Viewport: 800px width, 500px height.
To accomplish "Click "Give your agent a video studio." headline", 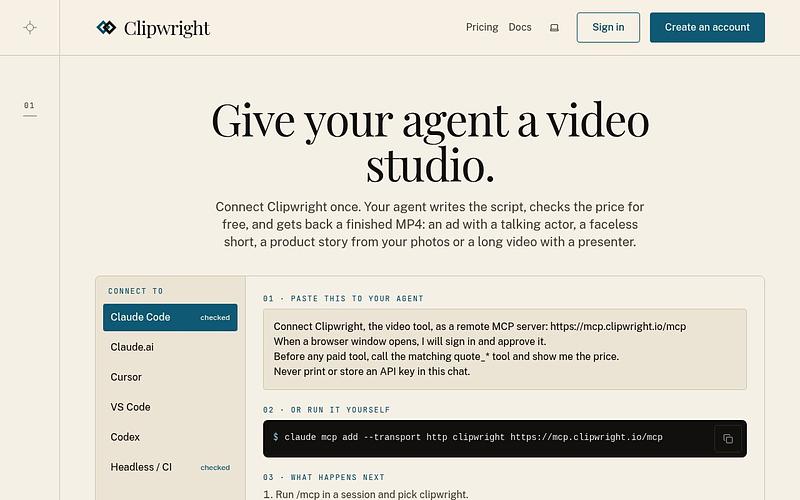I will 430,142.
